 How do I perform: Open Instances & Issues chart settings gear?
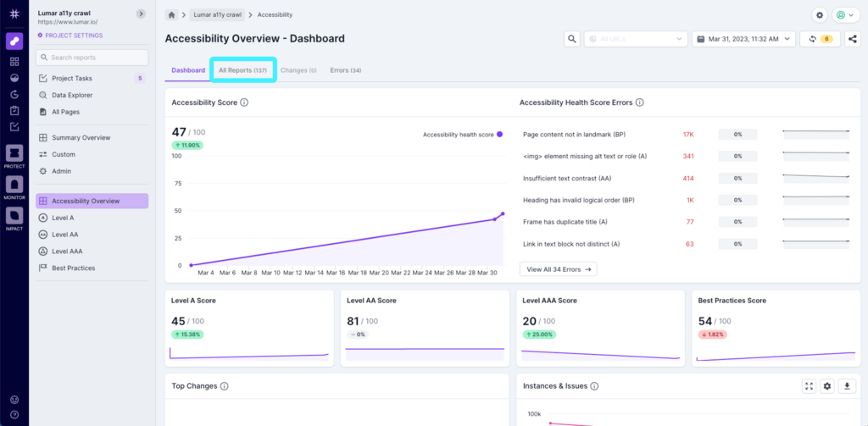click(x=827, y=386)
